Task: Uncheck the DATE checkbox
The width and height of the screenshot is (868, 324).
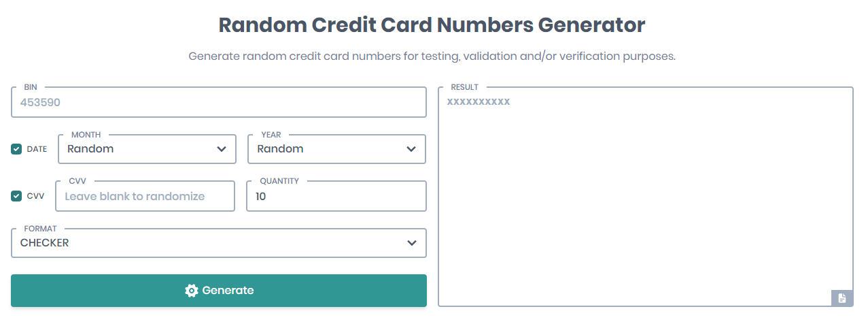Action: pos(16,149)
